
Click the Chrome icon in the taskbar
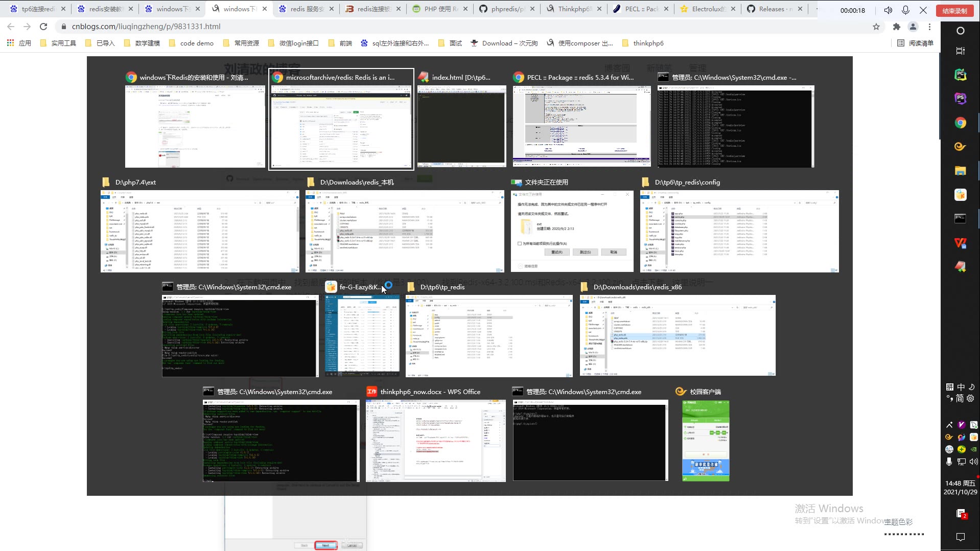(x=961, y=123)
